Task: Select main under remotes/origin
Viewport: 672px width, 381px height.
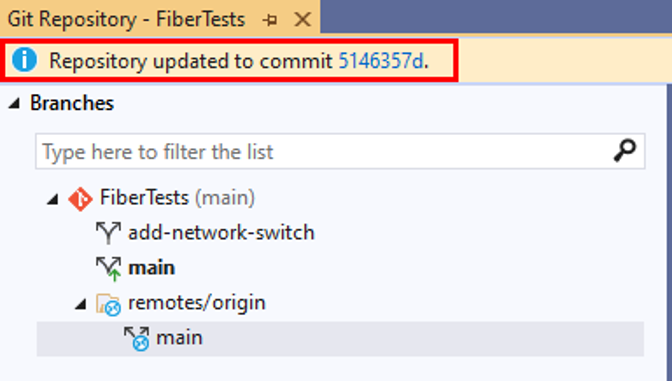Action: (x=179, y=338)
